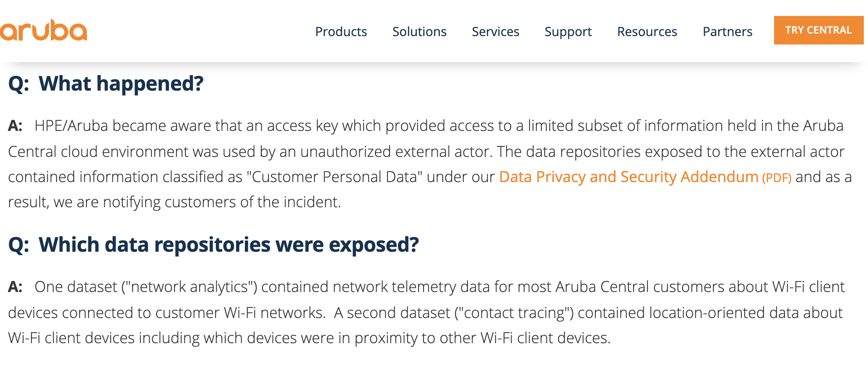
Task: Open the Solutions menu
Action: pyautogui.click(x=419, y=32)
